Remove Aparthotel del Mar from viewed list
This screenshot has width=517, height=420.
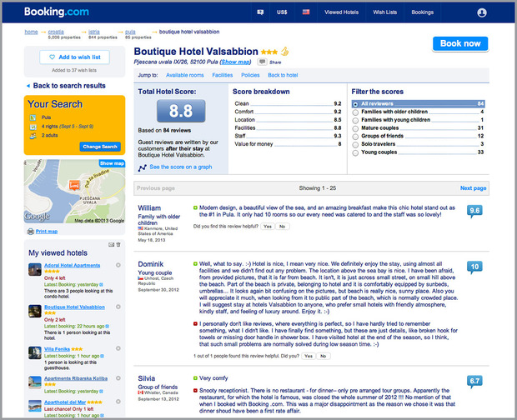click(x=118, y=402)
